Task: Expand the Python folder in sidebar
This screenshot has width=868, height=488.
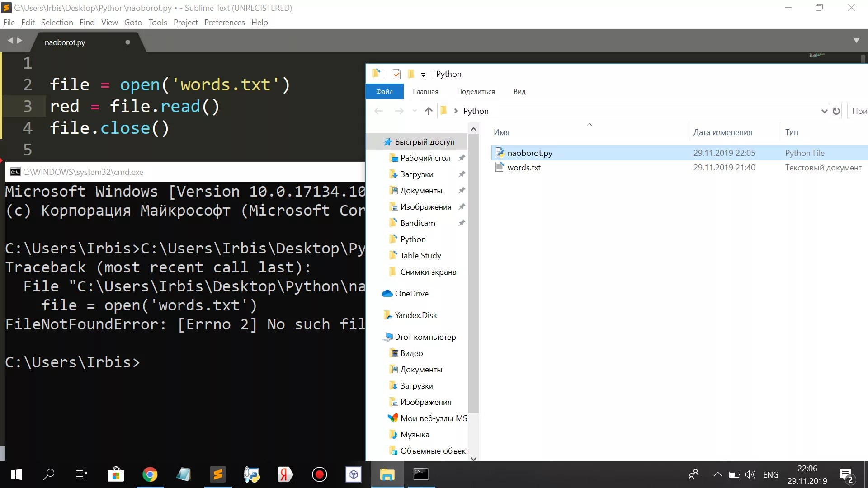Action: [x=380, y=239]
